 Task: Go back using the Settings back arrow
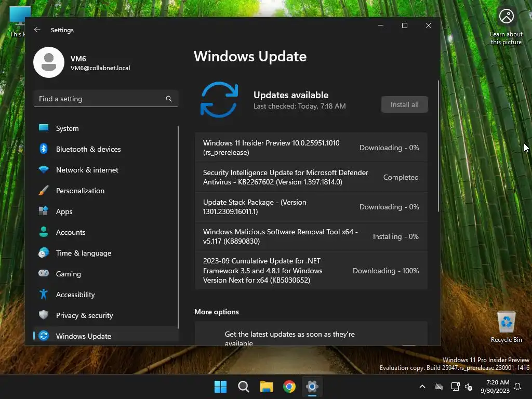pyautogui.click(x=37, y=30)
